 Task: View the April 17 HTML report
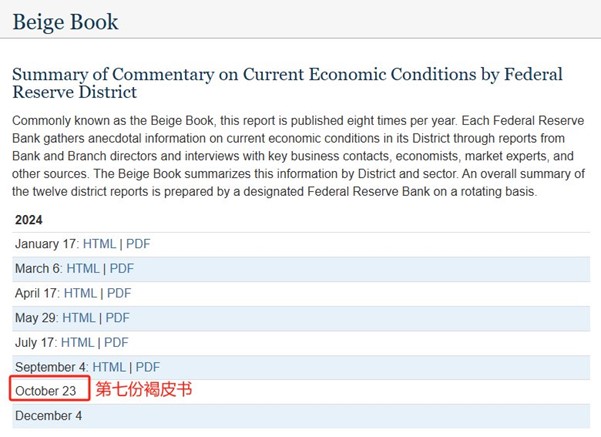coord(81,293)
